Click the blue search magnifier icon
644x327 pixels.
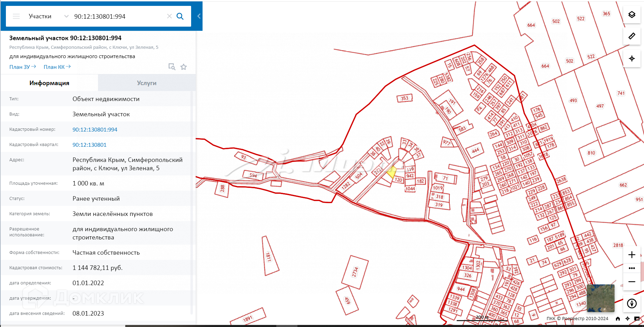pos(180,16)
